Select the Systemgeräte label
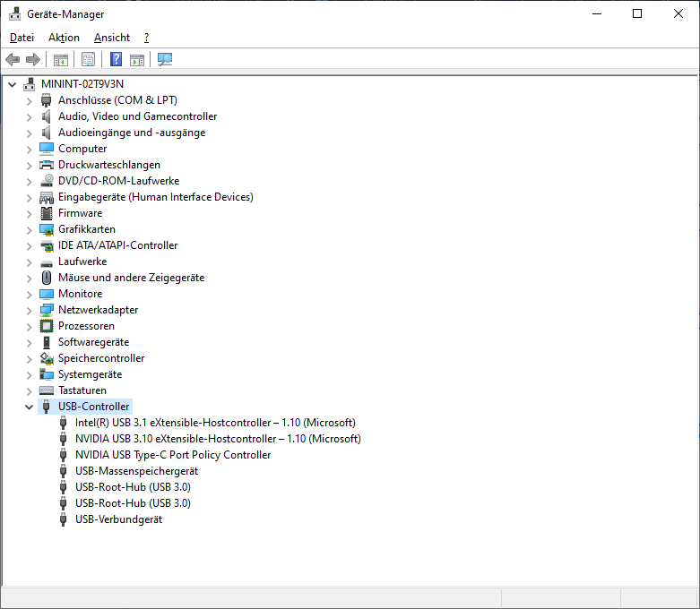The height and width of the screenshot is (609, 700). click(91, 374)
